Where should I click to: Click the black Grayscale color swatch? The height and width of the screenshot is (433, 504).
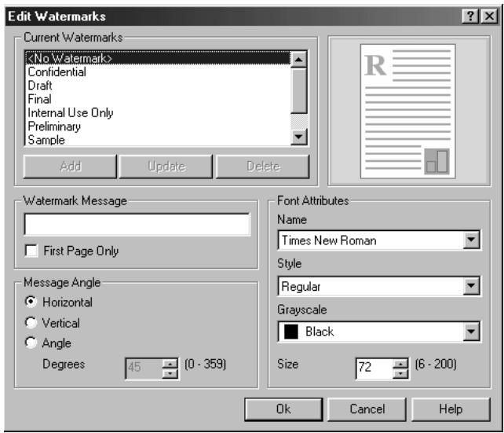point(291,332)
